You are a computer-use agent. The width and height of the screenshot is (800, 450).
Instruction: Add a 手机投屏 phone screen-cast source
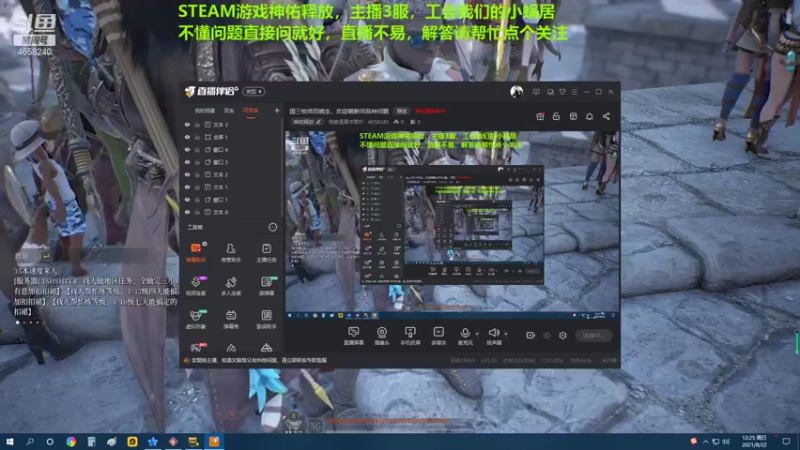coord(410,336)
